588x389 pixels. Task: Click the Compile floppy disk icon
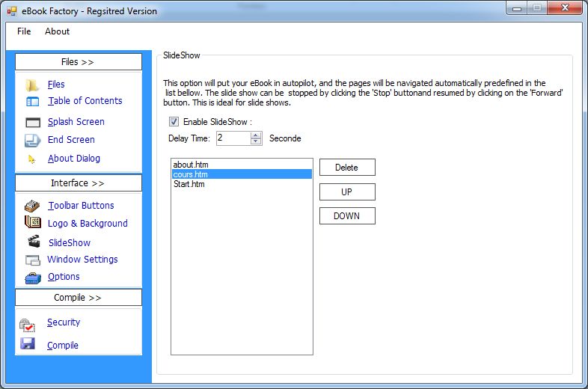pos(28,343)
